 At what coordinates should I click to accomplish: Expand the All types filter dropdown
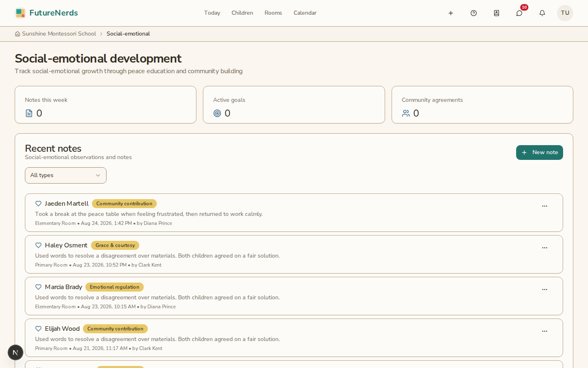(66, 175)
